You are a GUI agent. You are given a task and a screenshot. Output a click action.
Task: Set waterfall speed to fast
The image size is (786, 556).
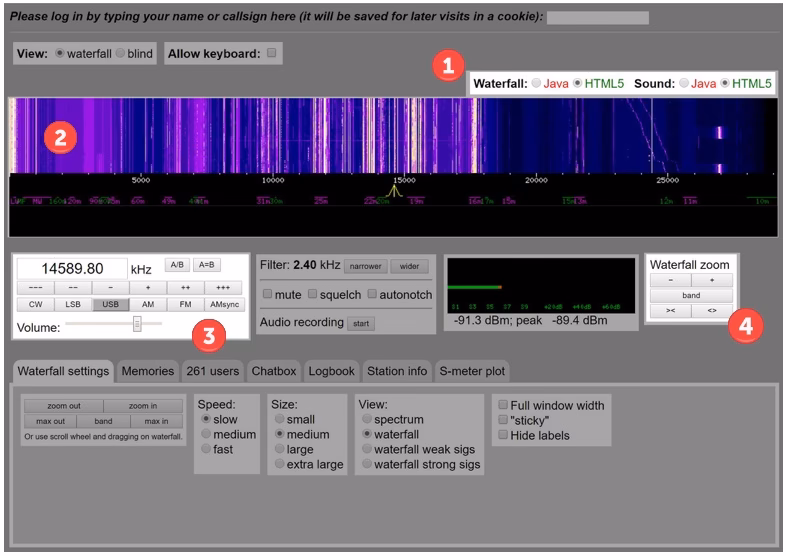tap(206, 449)
